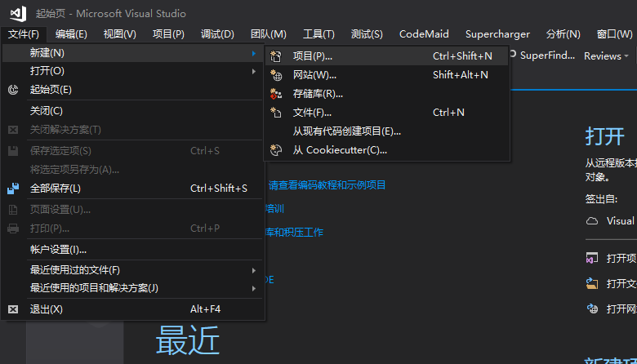Open the 文件(F) menu
637x364 pixels.
coord(24,34)
